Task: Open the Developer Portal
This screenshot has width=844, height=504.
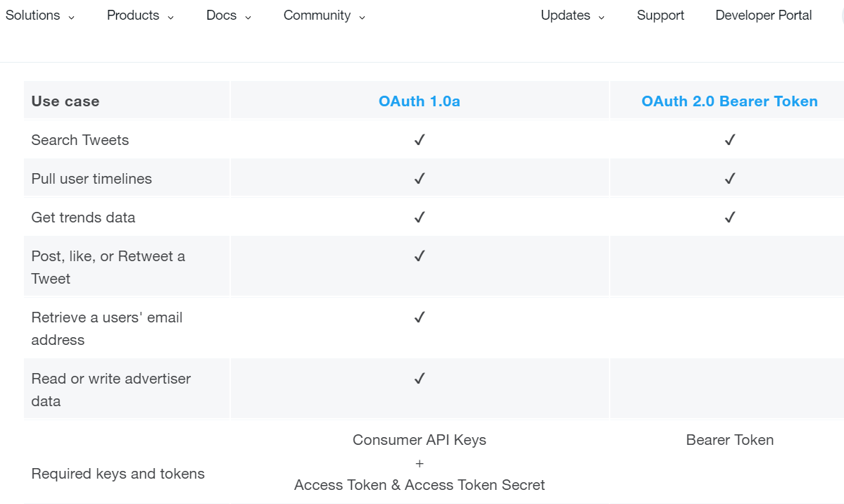Action: click(764, 15)
